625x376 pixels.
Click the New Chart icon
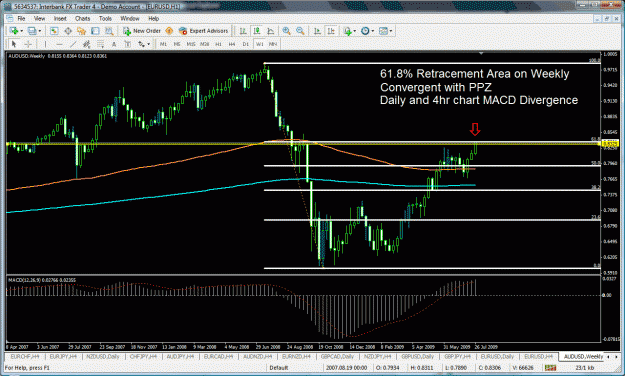tap(14, 31)
